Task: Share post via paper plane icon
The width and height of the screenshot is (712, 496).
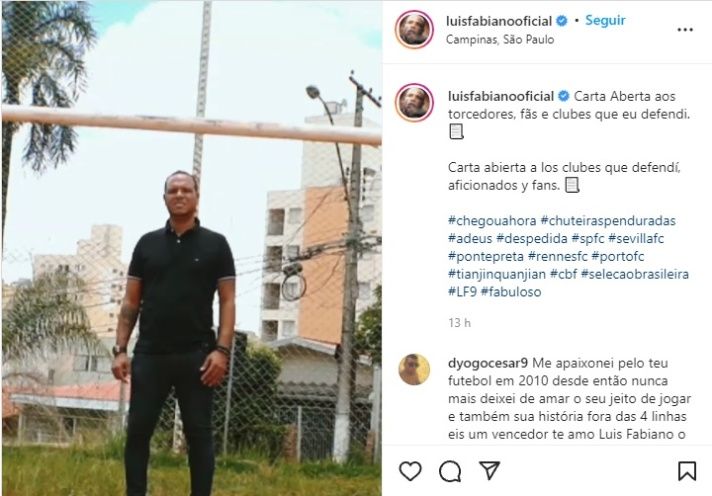Action: [490, 471]
